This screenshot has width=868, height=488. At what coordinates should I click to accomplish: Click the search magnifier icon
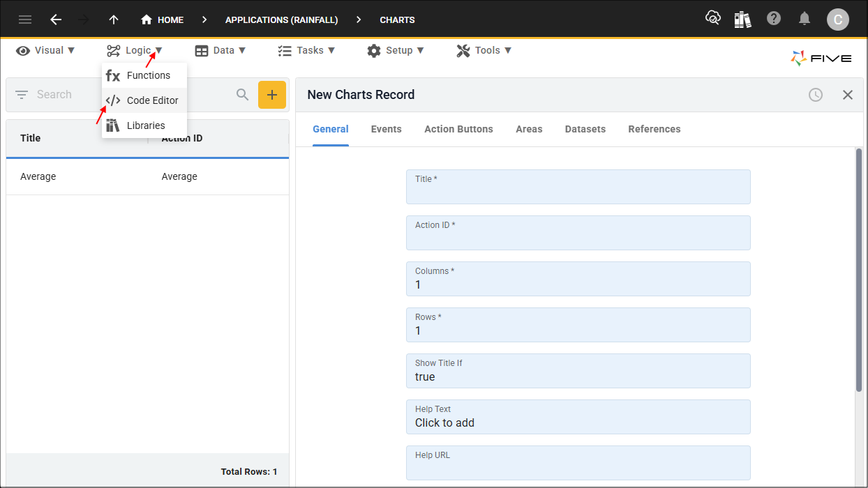[x=242, y=95]
